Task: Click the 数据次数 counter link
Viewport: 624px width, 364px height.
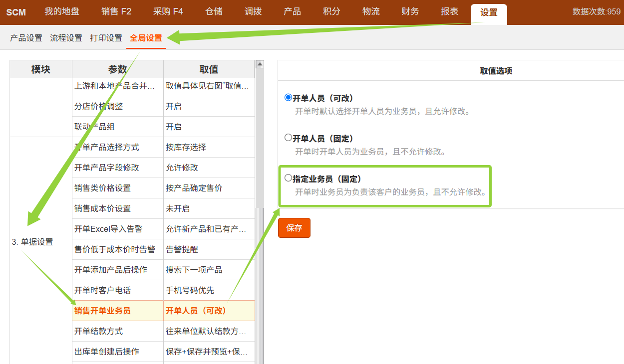Action: coord(596,12)
